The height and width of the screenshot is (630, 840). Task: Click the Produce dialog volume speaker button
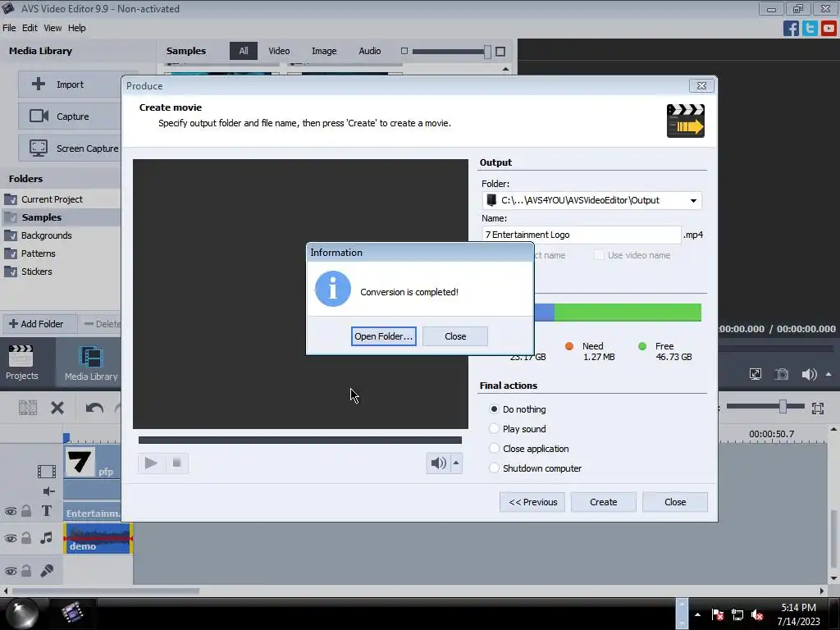pos(438,463)
